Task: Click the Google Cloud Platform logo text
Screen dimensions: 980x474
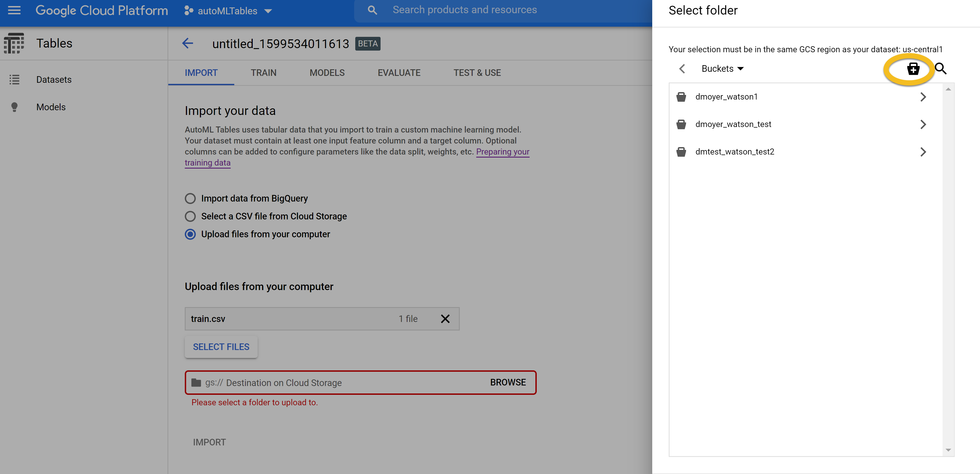Action: [101, 11]
